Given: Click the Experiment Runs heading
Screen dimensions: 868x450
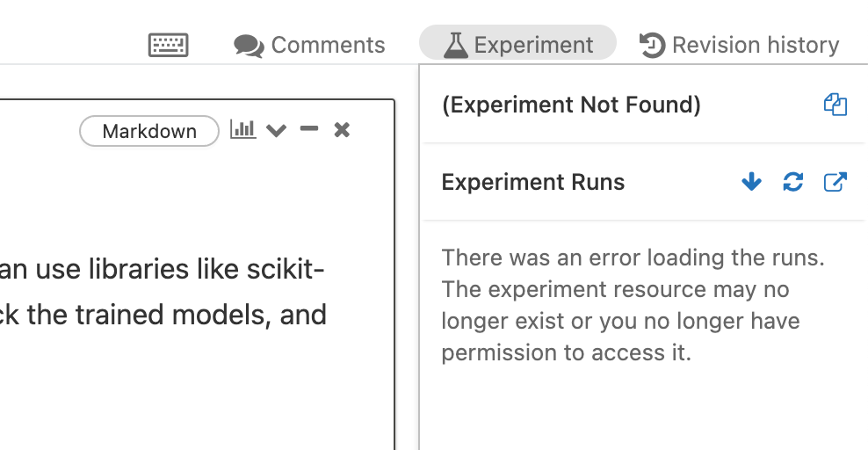Looking at the screenshot, I should (532, 182).
